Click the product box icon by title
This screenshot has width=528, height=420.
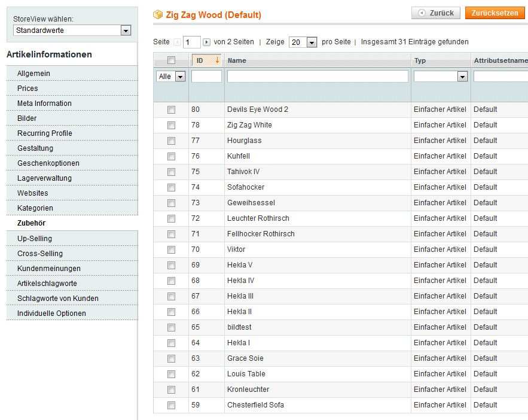pos(158,14)
